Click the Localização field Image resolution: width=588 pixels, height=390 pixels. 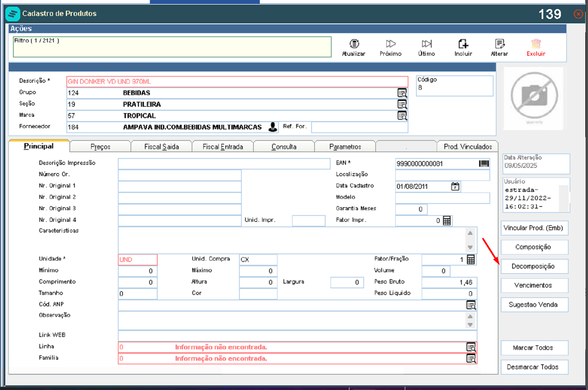442,175
